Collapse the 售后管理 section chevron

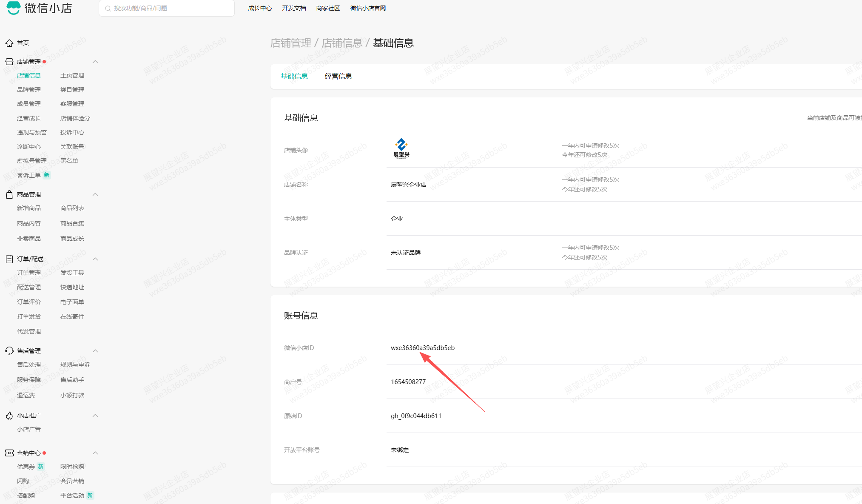click(x=95, y=351)
